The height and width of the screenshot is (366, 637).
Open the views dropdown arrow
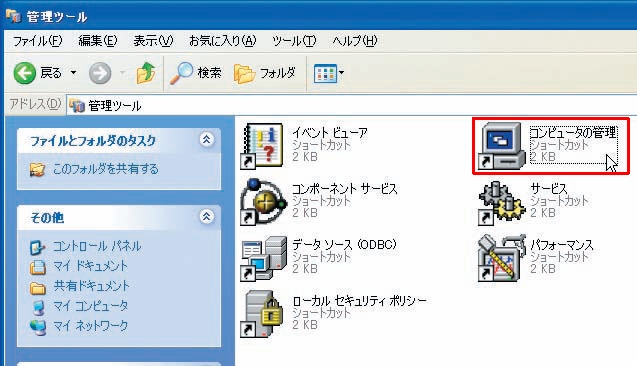click(341, 73)
